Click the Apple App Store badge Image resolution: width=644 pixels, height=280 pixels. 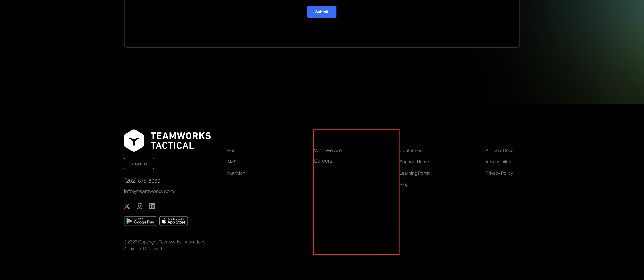coord(174,221)
